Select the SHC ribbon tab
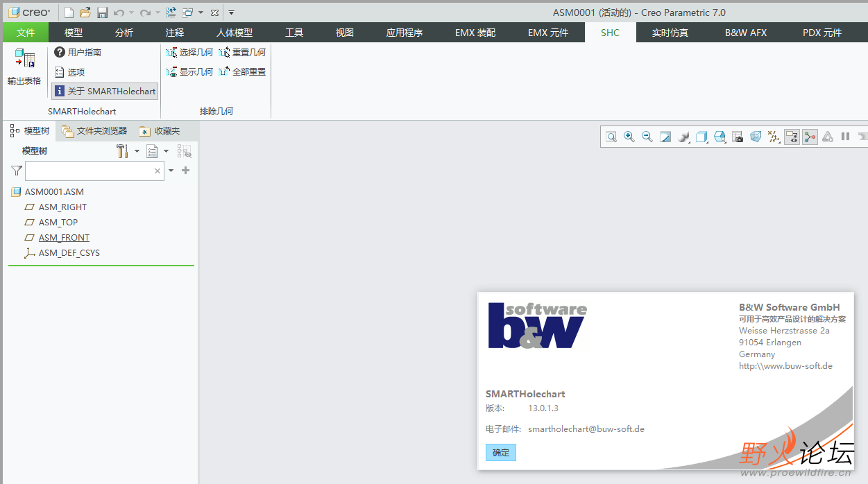This screenshot has height=484, width=868. [611, 33]
